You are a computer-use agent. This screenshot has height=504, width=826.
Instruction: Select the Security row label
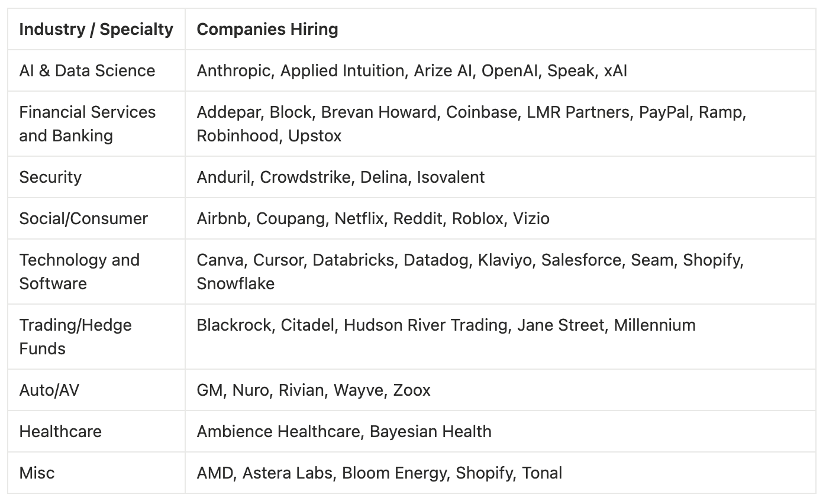click(x=50, y=177)
